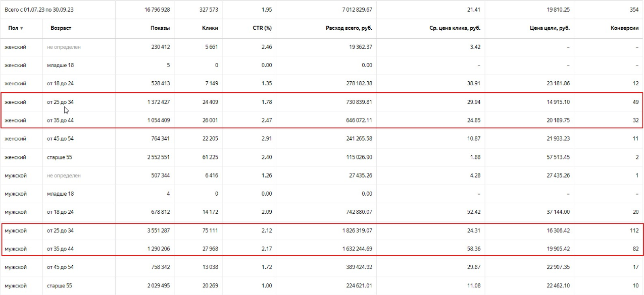Click the Клики column header
The height and width of the screenshot is (295, 644).
coord(210,28)
